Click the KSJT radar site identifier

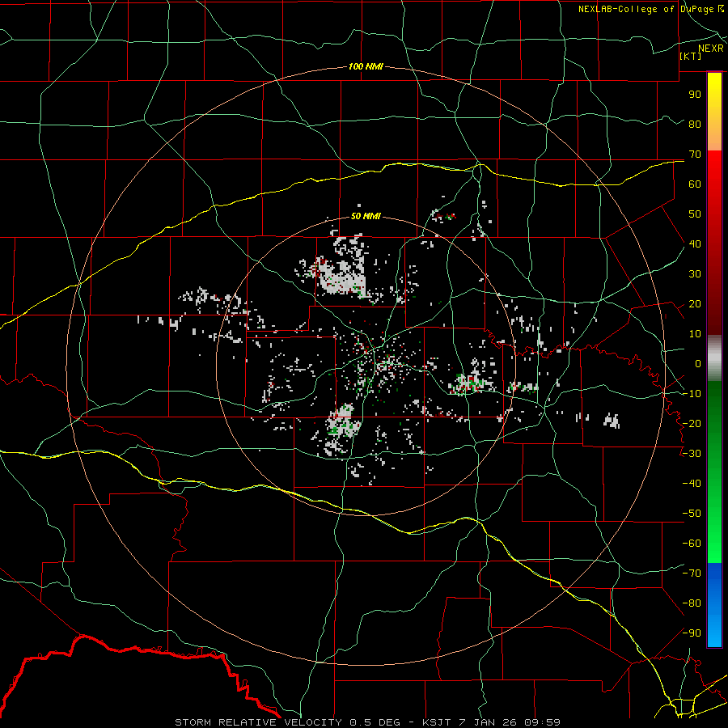(x=438, y=722)
